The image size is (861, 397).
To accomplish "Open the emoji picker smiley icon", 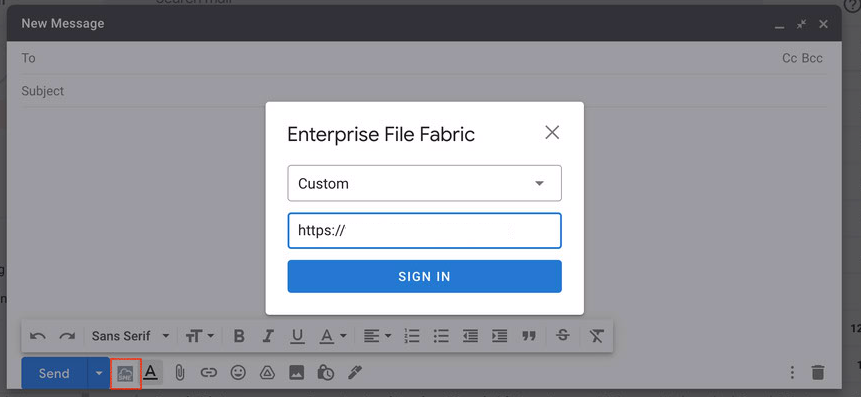I will (x=238, y=373).
